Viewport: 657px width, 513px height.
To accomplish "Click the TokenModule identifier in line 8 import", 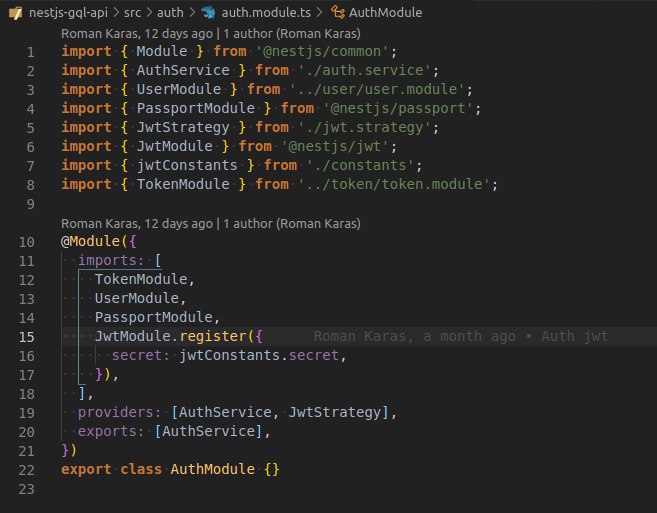I will (x=183, y=184).
